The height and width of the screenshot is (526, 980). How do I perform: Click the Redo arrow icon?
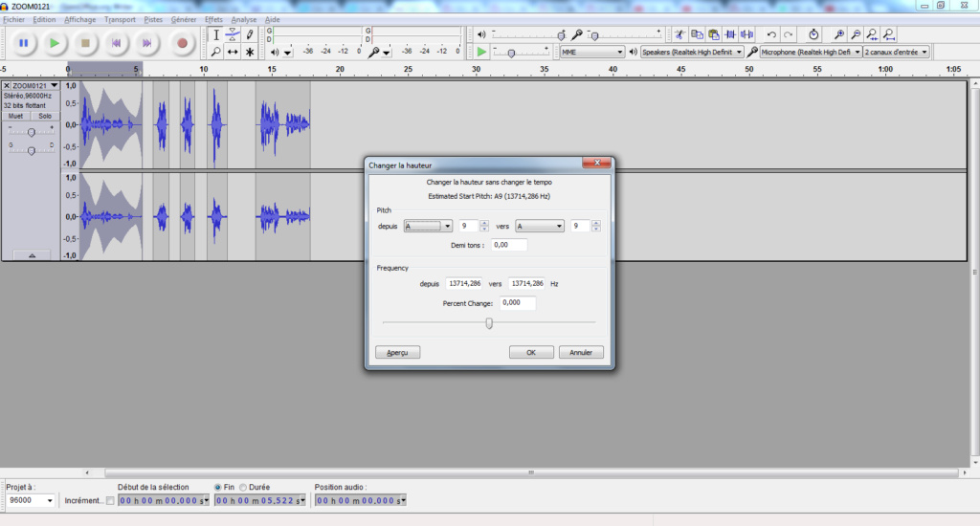click(x=789, y=34)
